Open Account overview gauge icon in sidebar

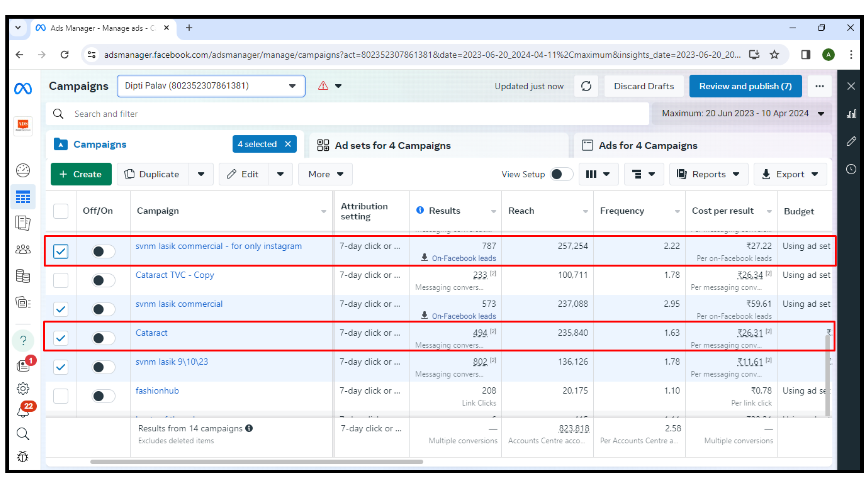pos(23,170)
